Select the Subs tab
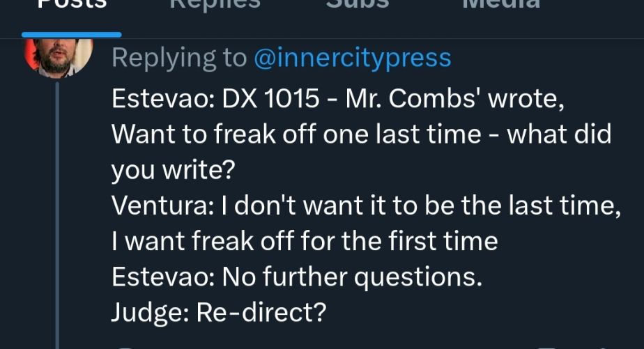This screenshot has width=644, height=349. pyautogui.click(x=358, y=6)
